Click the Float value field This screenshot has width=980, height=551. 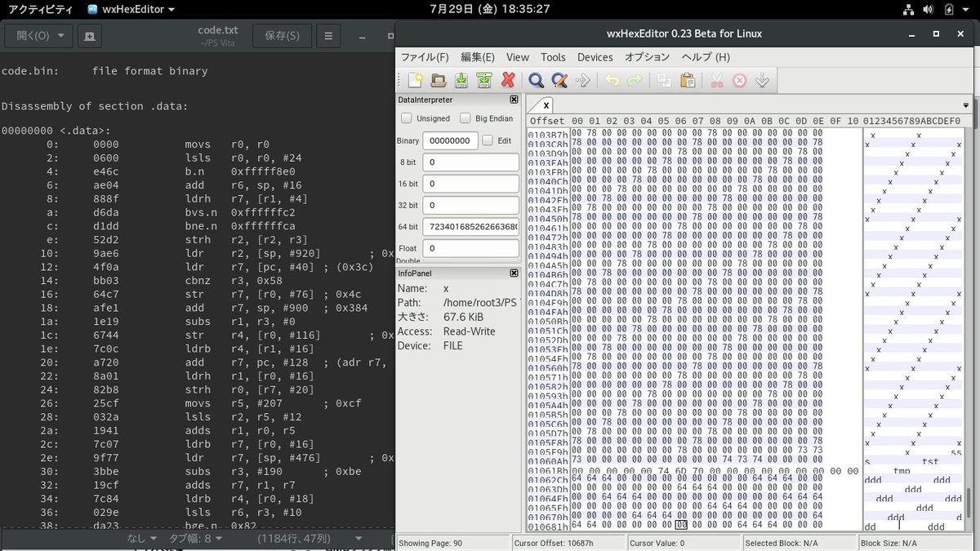470,248
